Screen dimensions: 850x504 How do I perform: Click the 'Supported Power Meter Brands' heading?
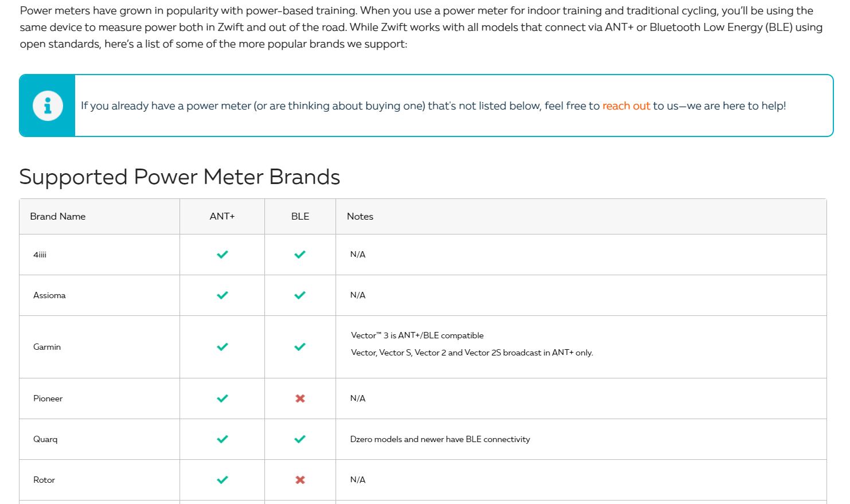coord(180,177)
